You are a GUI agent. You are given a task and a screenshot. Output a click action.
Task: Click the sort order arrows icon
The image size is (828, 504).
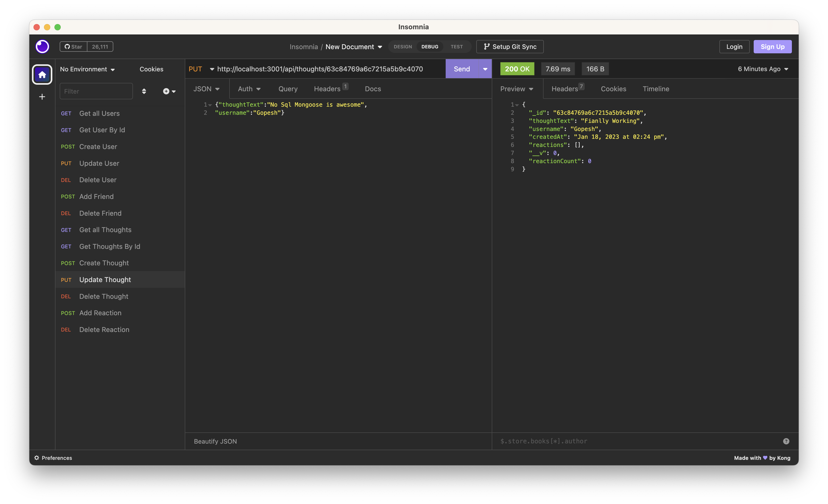click(144, 91)
